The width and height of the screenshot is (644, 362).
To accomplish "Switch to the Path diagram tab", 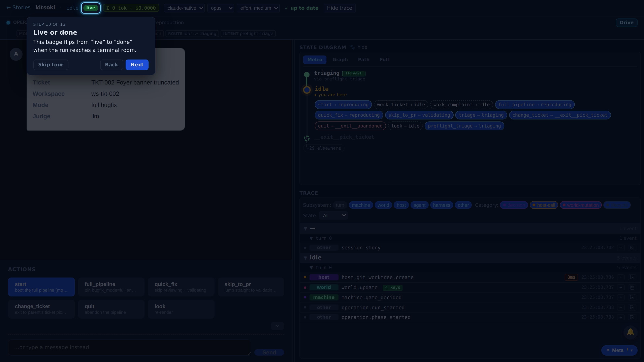I will click(363, 60).
